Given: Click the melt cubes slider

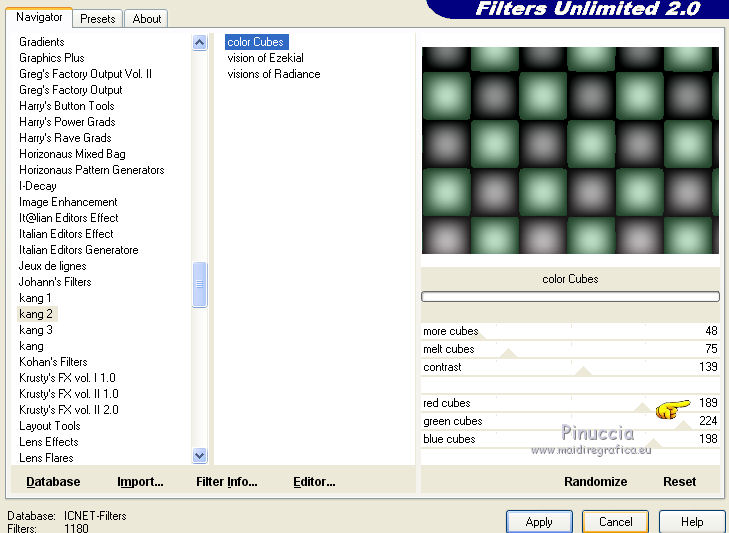Looking at the screenshot, I should tap(570, 349).
